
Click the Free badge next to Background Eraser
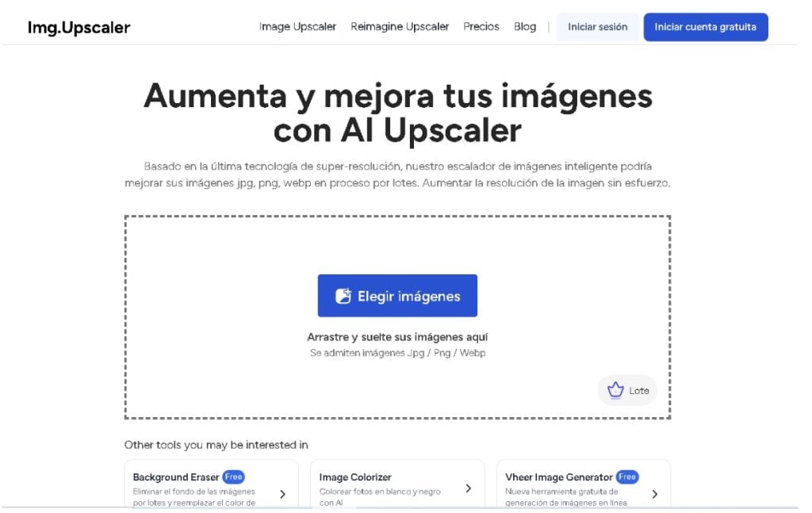233,477
